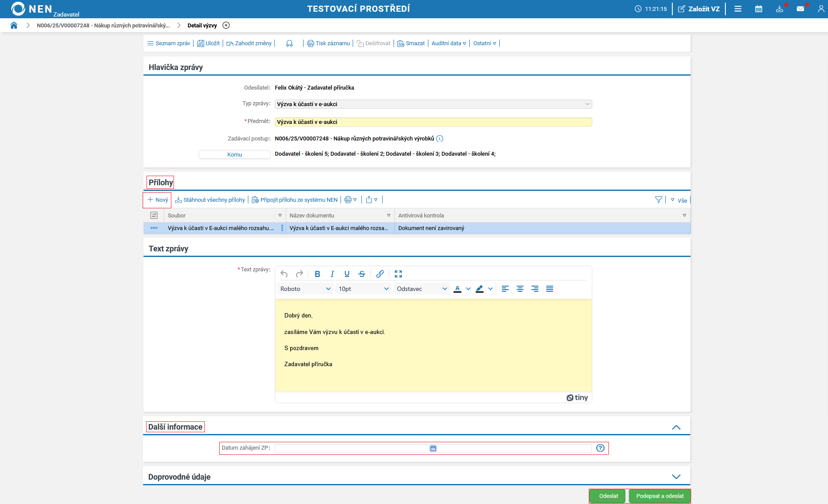Image resolution: width=828 pixels, height=504 pixels.
Task: Click the Komu recipients button
Action: point(234,154)
